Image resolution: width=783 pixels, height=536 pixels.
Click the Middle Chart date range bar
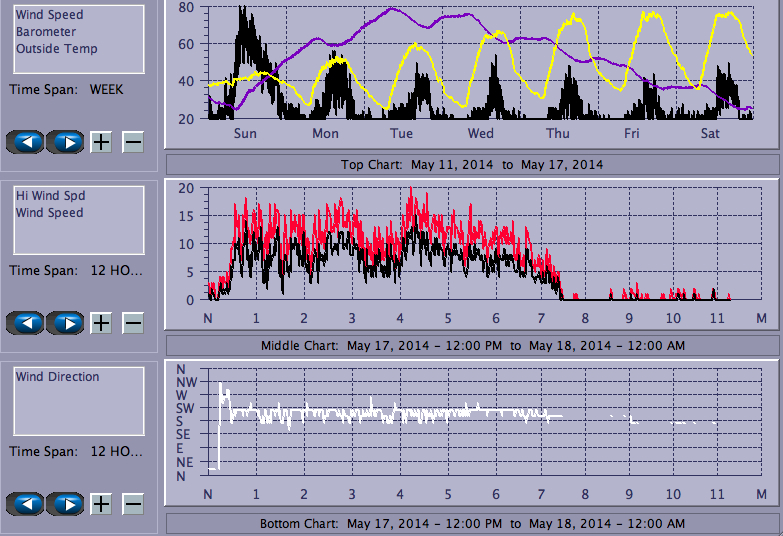[x=472, y=346]
